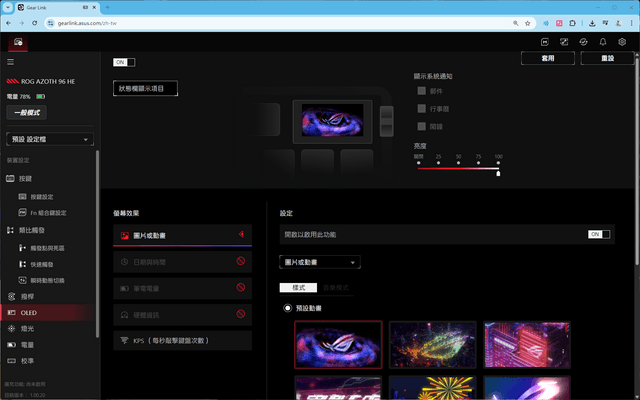640x400 pixels.
Task: Click the 快速觸發 icon in the sidebar
Action: 22,264
